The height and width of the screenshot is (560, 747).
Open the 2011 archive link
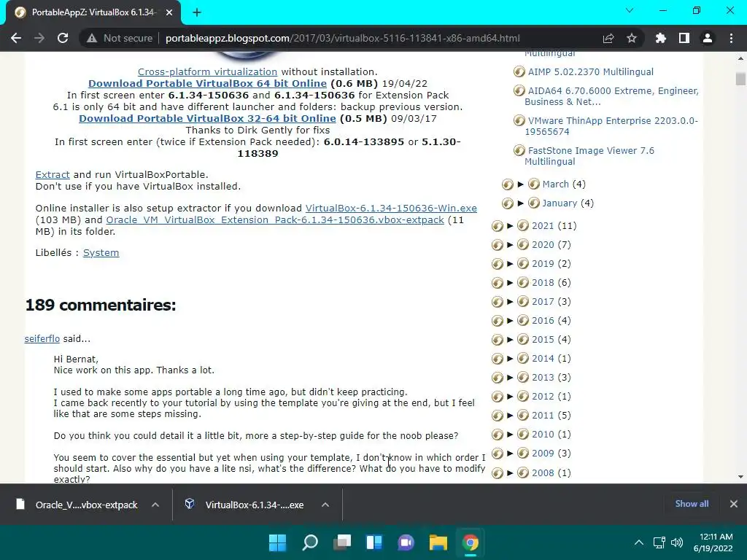coord(543,416)
